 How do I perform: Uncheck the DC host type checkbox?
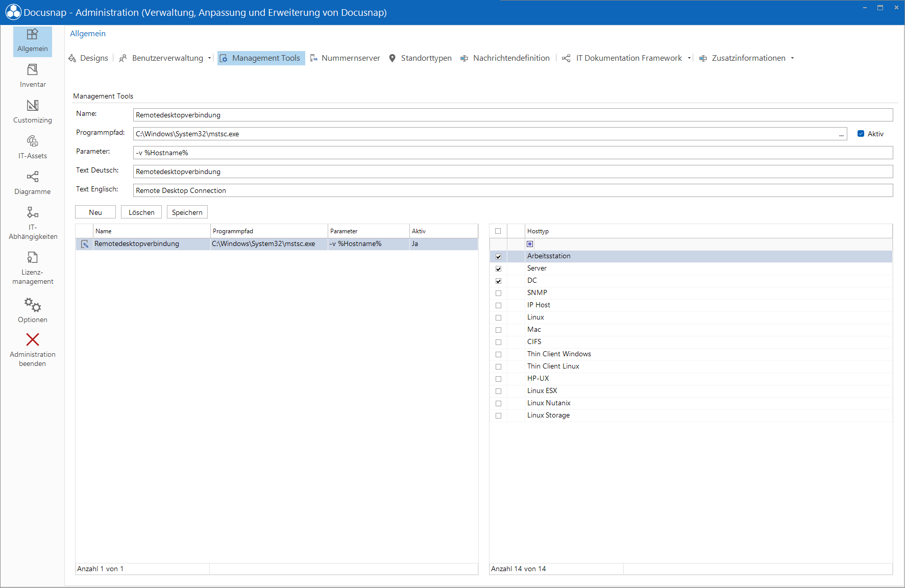click(498, 281)
